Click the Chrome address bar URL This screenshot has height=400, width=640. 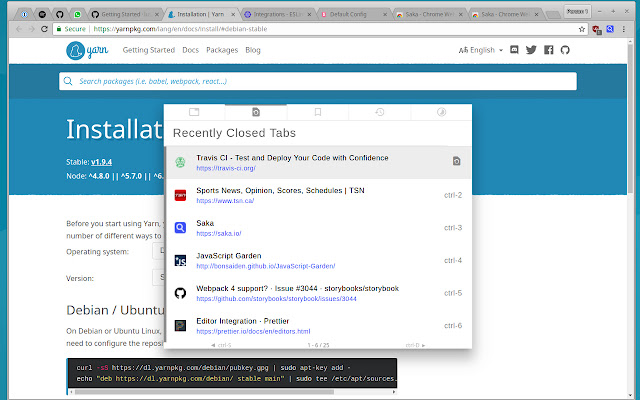(x=180, y=29)
